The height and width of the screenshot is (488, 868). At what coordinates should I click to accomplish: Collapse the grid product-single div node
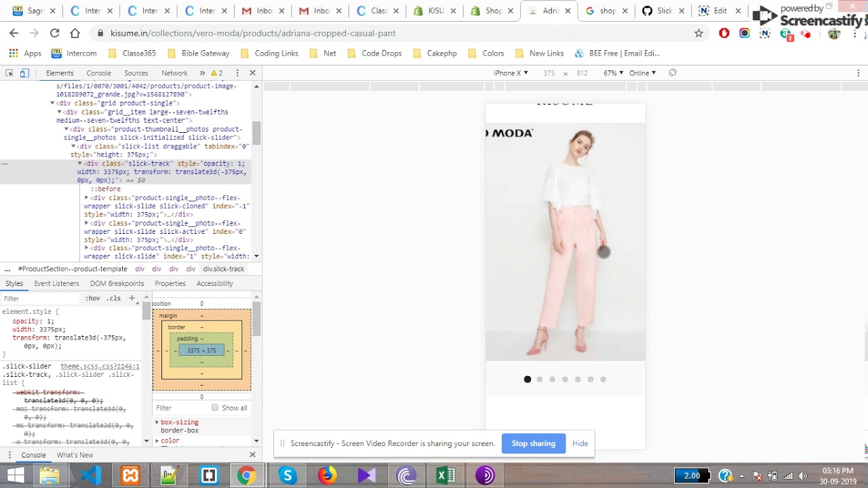53,103
